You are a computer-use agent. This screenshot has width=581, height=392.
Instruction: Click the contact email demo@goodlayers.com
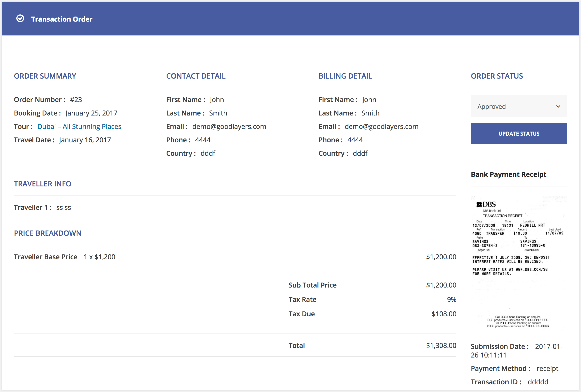pos(229,127)
